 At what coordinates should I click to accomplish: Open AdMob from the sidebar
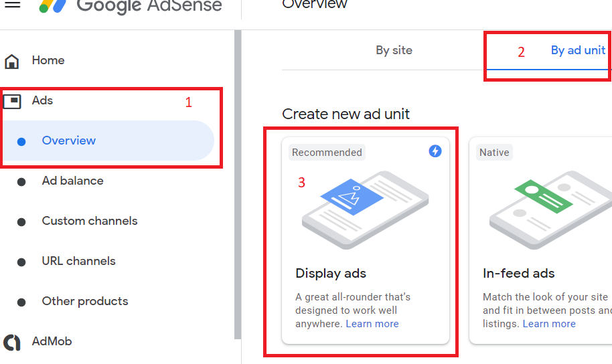click(52, 341)
